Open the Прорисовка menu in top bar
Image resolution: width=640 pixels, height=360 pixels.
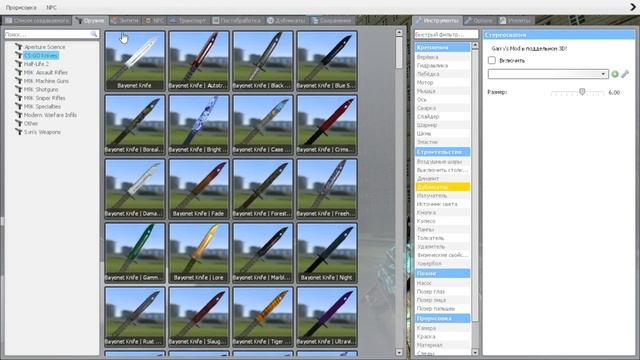21,7
